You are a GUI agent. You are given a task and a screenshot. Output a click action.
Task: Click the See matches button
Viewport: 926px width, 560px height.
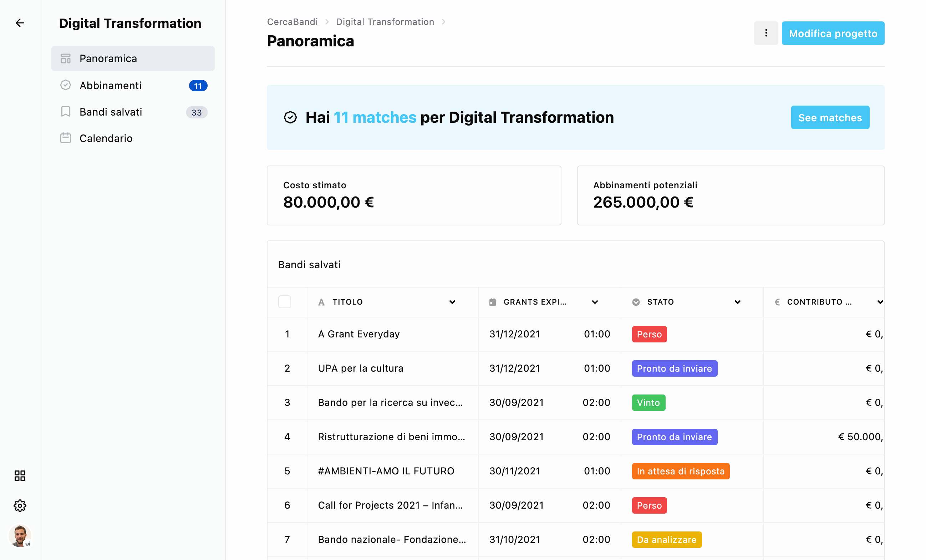tap(830, 117)
